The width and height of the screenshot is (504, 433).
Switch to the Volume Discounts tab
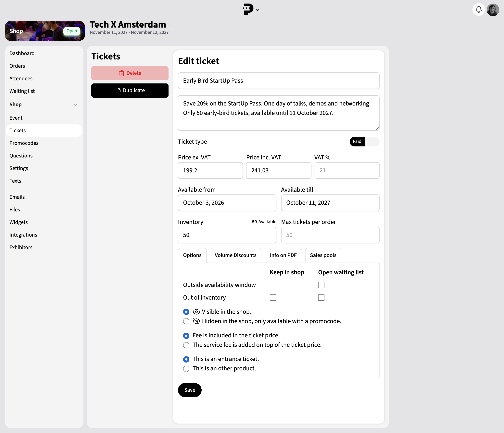(235, 255)
